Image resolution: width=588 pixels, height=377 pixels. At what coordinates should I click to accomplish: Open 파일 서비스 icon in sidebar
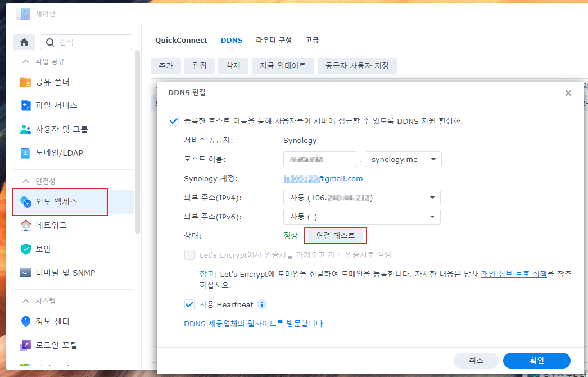click(25, 106)
